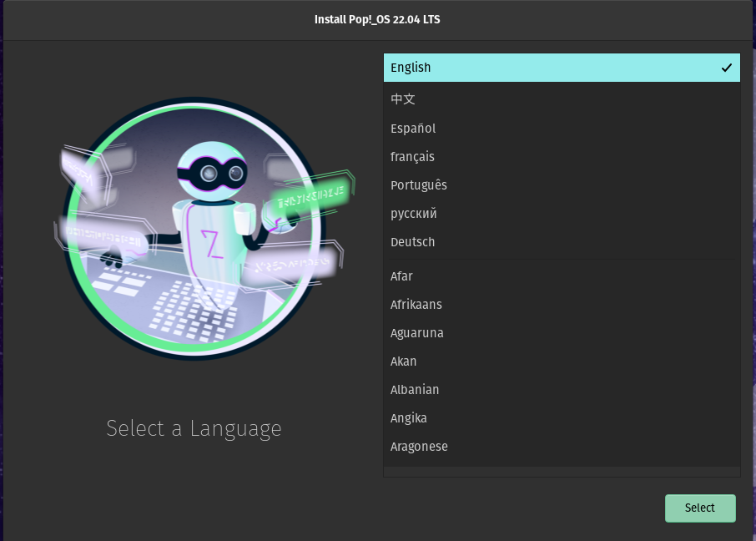756x541 pixels.
Task: Choose Angika from the list
Action: click(562, 418)
